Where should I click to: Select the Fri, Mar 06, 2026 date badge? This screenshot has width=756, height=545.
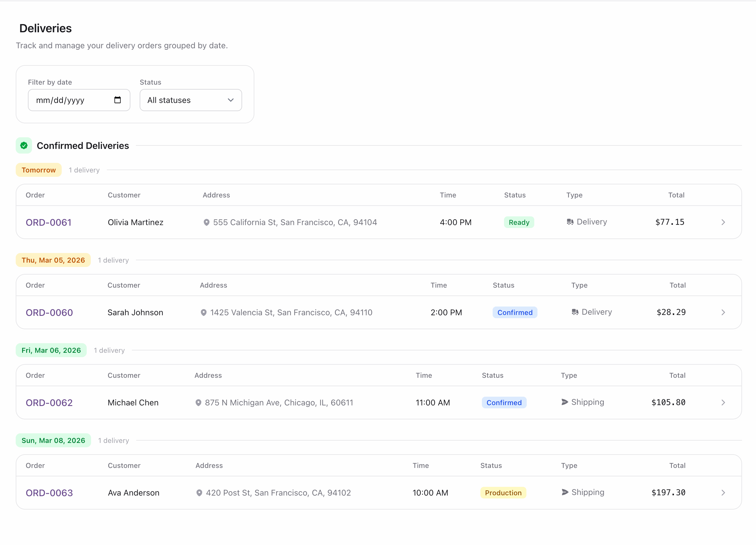click(x=51, y=350)
